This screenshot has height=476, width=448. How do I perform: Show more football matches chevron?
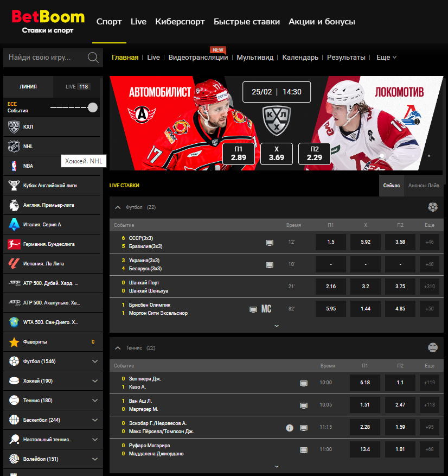point(277,326)
